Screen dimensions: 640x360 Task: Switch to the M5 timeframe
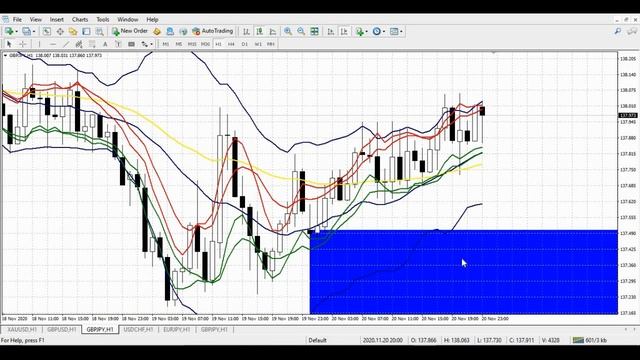pyautogui.click(x=178, y=44)
